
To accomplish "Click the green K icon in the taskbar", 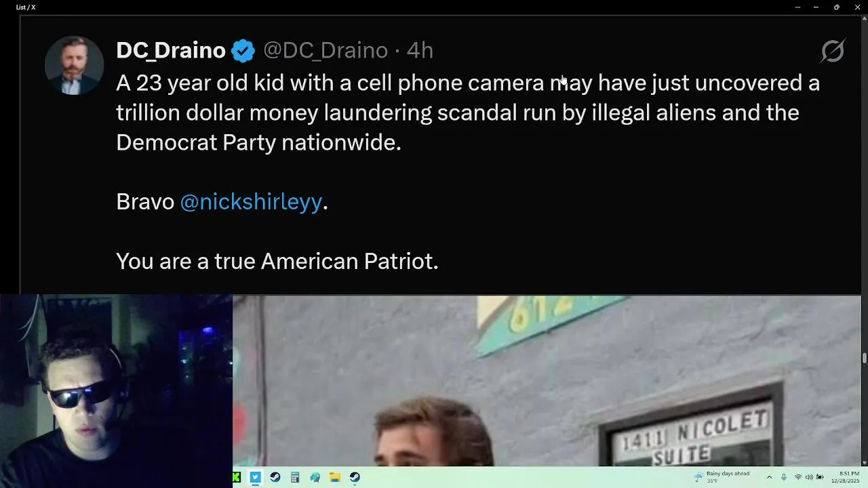I will (x=236, y=477).
